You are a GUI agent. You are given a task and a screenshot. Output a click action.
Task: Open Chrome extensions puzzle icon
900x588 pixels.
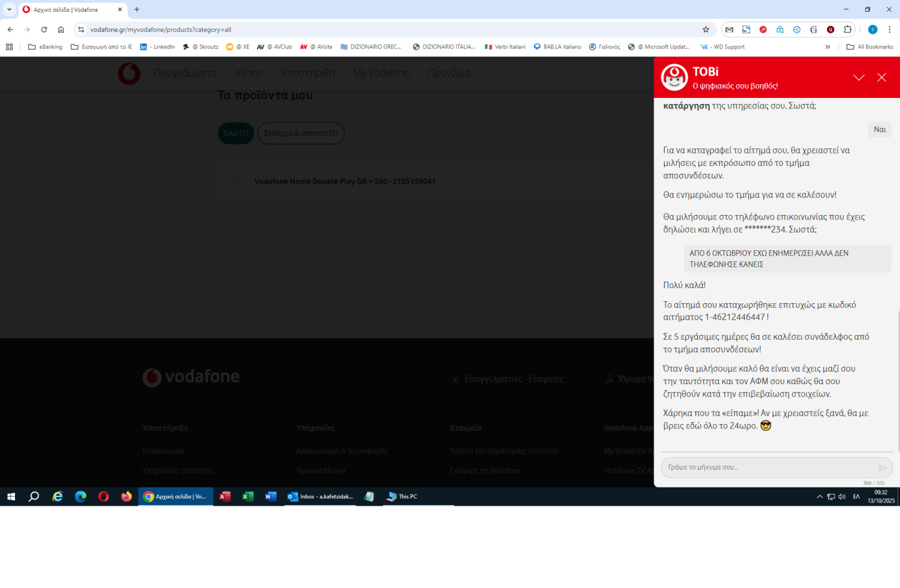tap(847, 29)
